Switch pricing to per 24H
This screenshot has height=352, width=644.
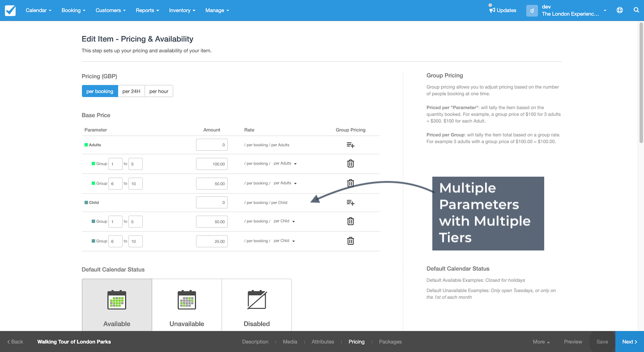tap(131, 91)
